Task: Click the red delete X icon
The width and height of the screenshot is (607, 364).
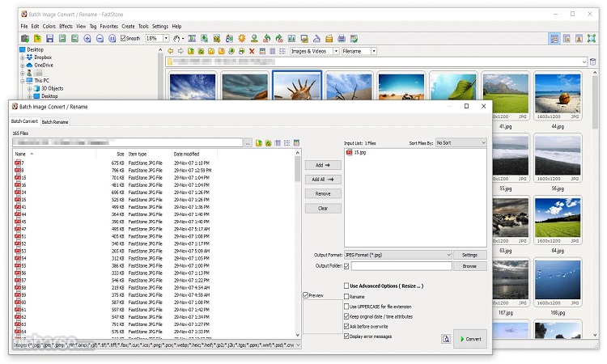Action: pos(252,51)
